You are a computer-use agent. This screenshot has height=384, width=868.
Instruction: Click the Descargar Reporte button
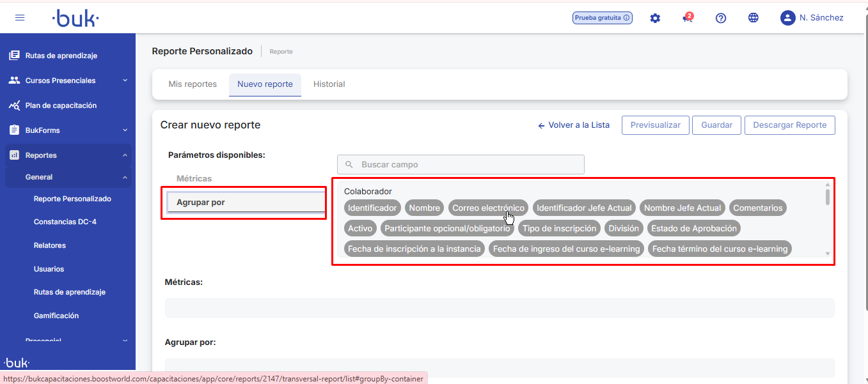pyautogui.click(x=789, y=125)
